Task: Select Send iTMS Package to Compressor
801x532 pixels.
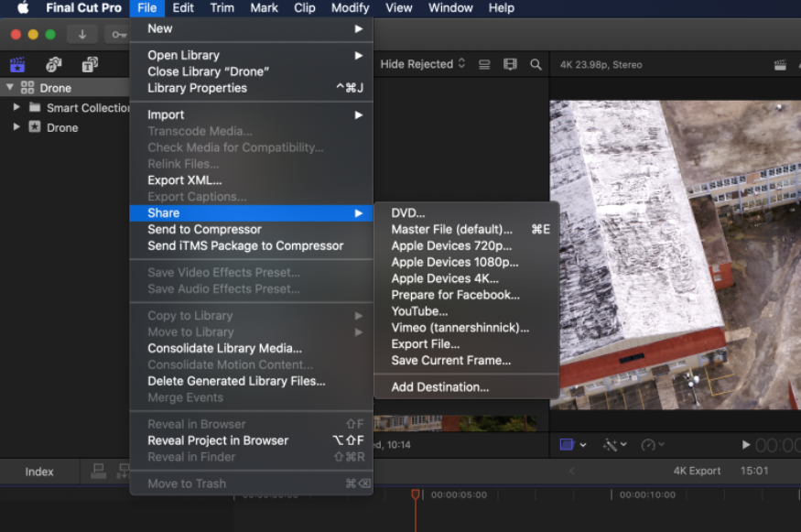Action: pos(252,245)
